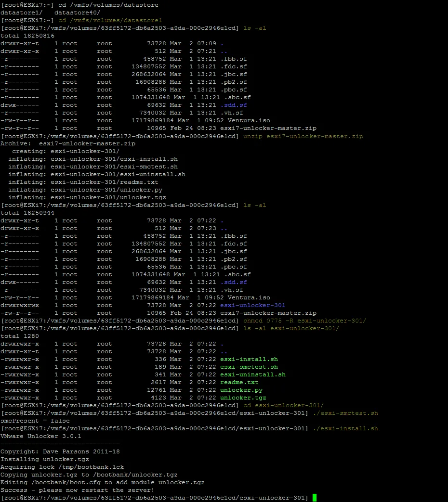This screenshot has height=502, width=448.
Task: Click the ./esxi-smctest.sh command text
Action: [x=345, y=413]
